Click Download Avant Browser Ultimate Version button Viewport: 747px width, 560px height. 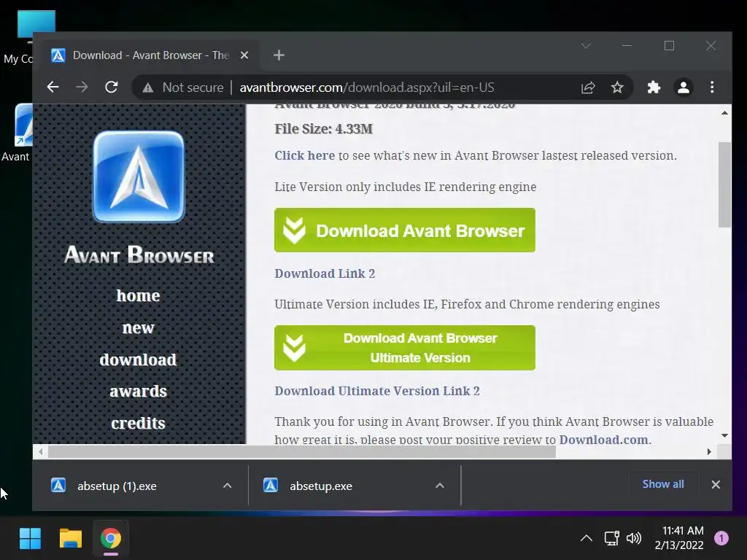pyautogui.click(x=405, y=348)
